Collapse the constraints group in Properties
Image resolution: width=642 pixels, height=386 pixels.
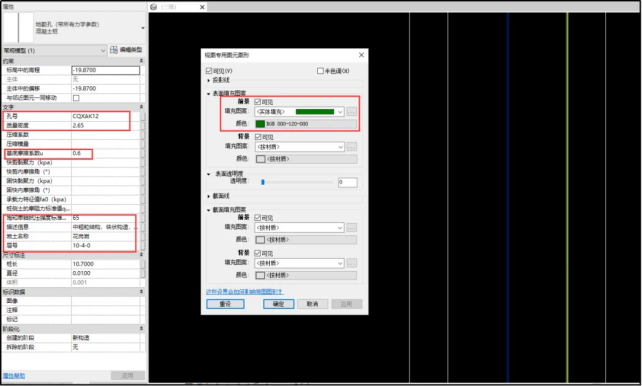click(141, 61)
